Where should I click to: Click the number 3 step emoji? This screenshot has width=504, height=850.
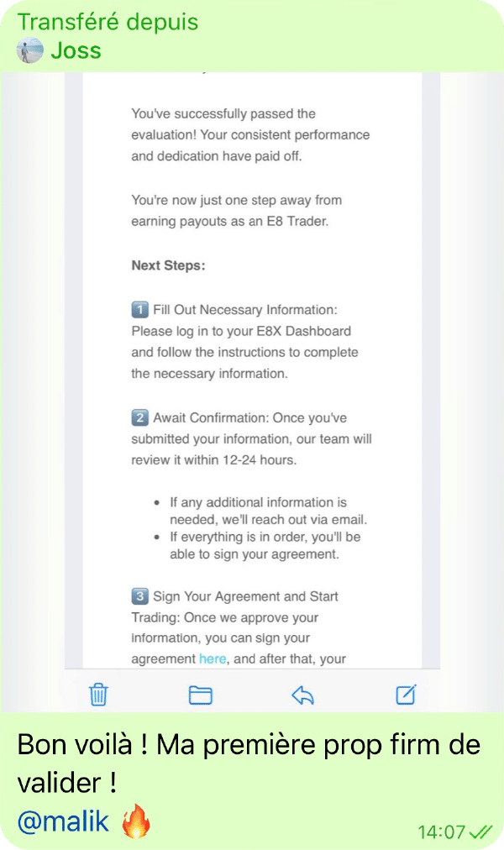coord(139,596)
